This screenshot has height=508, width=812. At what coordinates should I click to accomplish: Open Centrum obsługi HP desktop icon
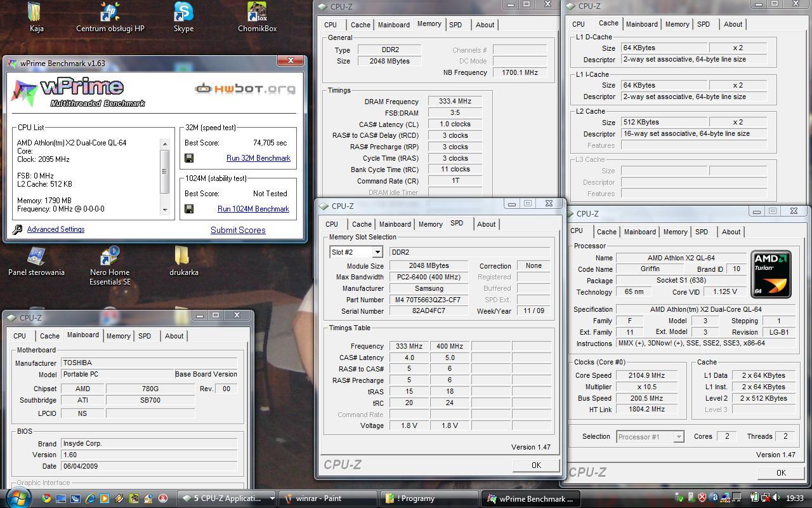coord(110,13)
